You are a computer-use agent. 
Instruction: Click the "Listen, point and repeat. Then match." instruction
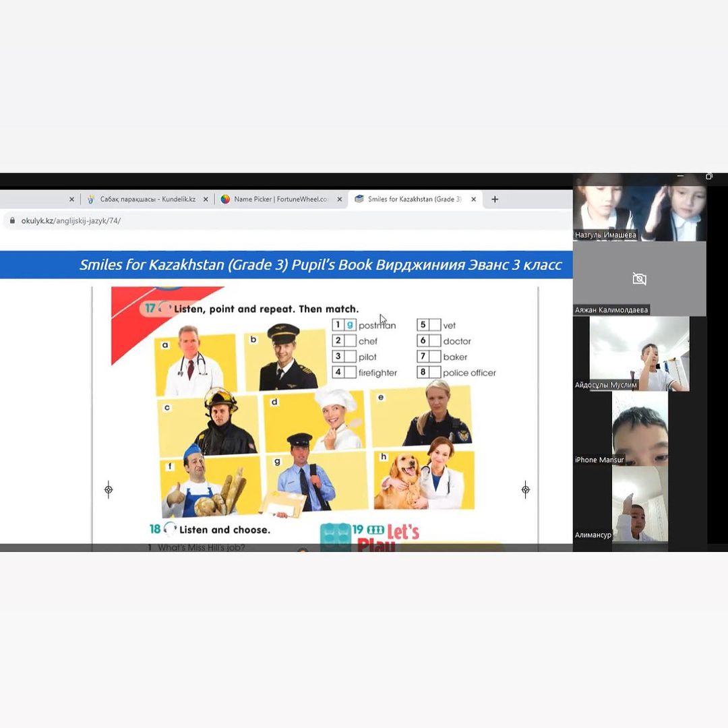click(x=266, y=309)
